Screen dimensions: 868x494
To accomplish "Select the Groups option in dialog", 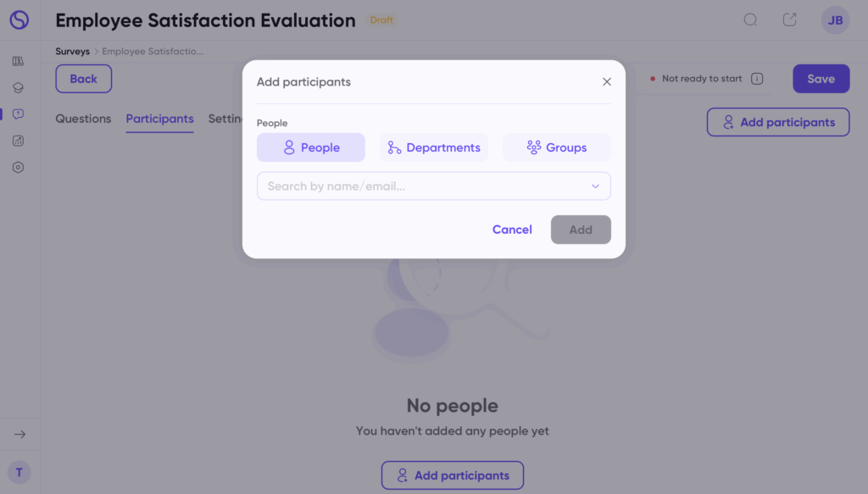I will coord(557,147).
